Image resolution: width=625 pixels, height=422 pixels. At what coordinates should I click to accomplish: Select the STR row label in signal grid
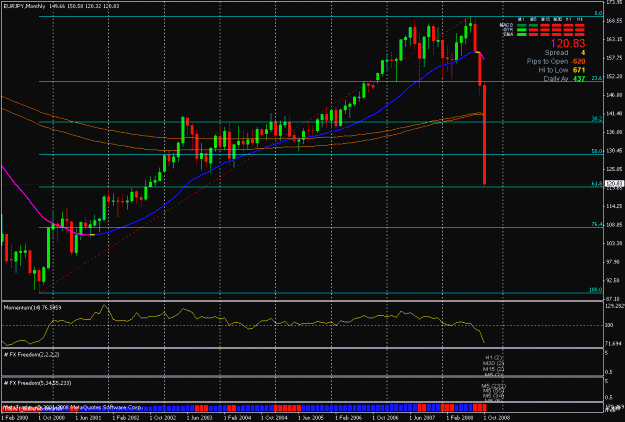pyautogui.click(x=508, y=30)
